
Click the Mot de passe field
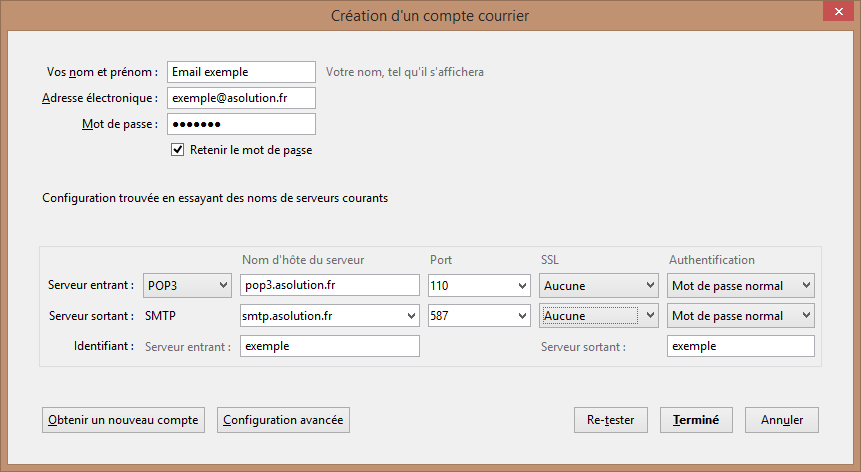coord(242,124)
